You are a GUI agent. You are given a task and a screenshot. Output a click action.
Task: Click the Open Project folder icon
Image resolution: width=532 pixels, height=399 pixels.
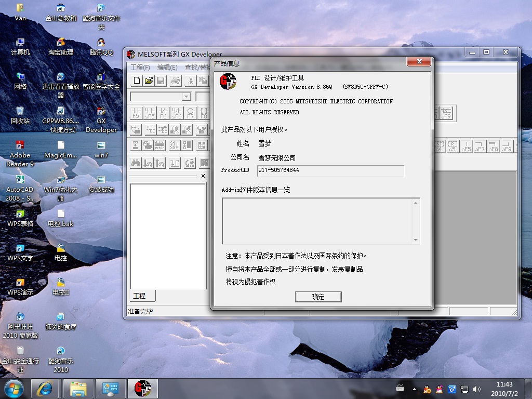tap(149, 80)
